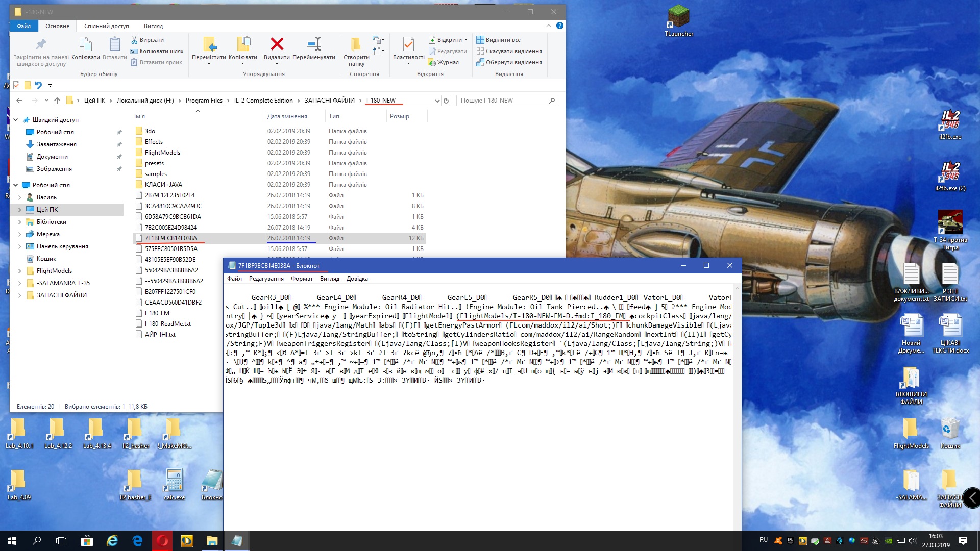Open the quick access toolbar customize dropdown
This screenshot has width=980, height=551.
coord(50,85)
